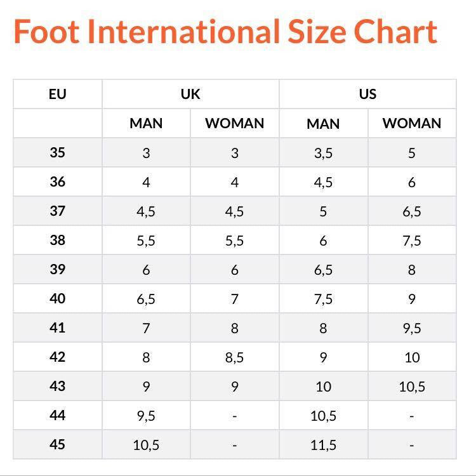This screenshot has width=476, height=476.
Task: Select the WOMAN subheader under UK
Action: (234, 123)
